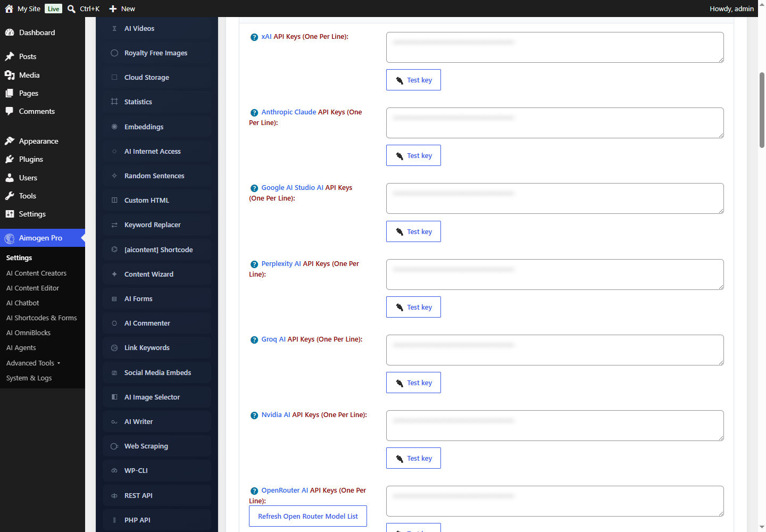This screenshot has height=532, width=766.
Task: Test the Perplexity AI API key
Action: coord(413,307)
